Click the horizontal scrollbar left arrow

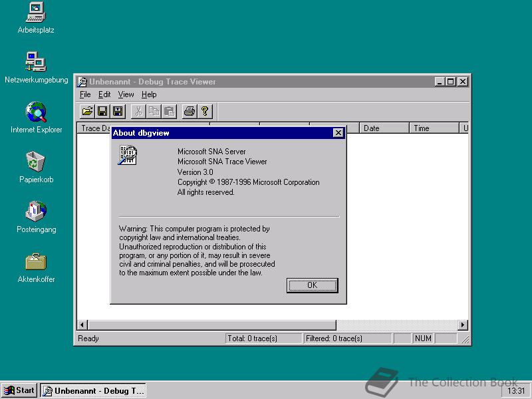(x=82, y=325)
